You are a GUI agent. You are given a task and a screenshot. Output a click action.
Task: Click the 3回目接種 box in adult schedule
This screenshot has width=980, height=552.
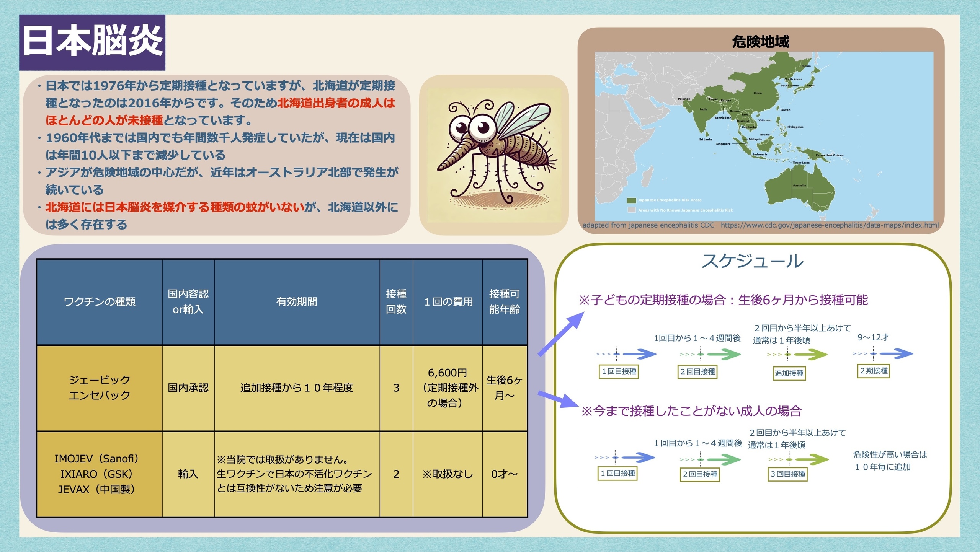(787, 474)
